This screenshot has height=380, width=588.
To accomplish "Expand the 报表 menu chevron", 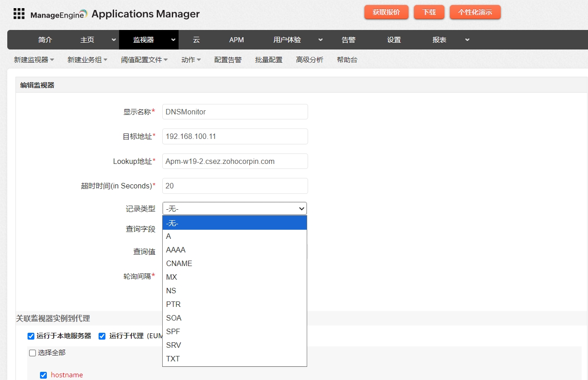I will click(467, 40).
